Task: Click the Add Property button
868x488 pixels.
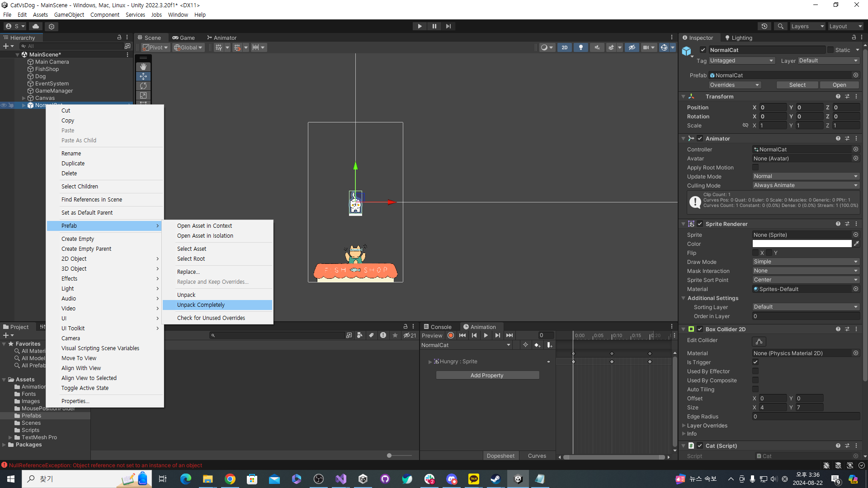Action: 487,375
